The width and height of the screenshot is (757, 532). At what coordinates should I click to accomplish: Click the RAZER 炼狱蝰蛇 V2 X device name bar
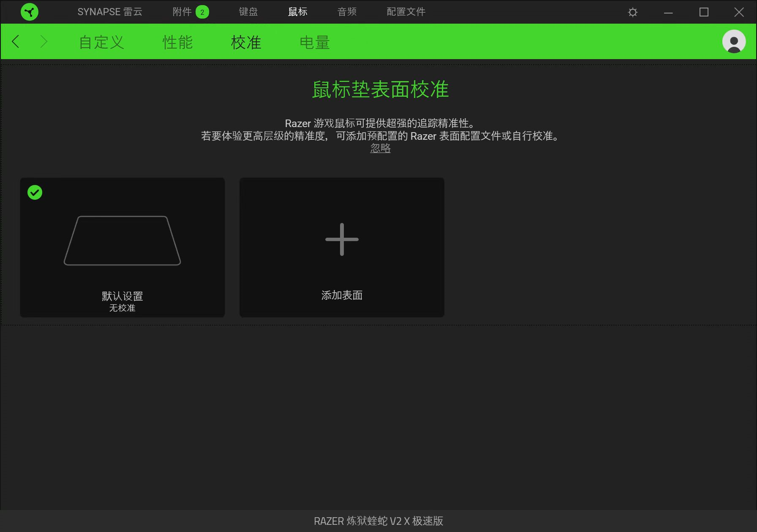point(378,521)
